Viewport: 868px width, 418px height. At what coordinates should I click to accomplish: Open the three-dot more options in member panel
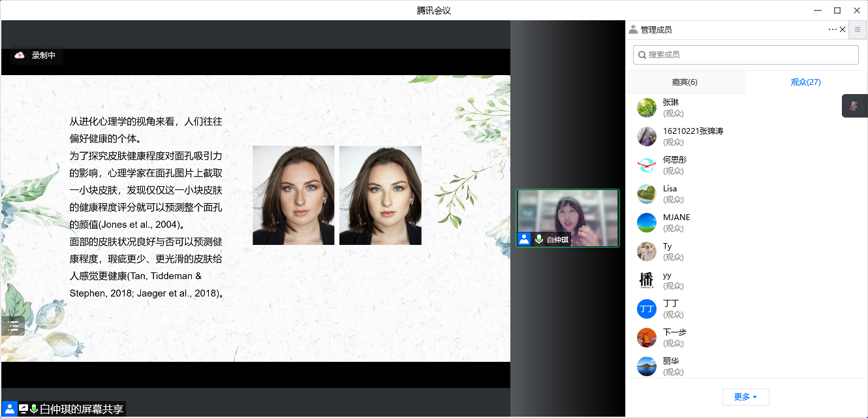tap(832, 29)
